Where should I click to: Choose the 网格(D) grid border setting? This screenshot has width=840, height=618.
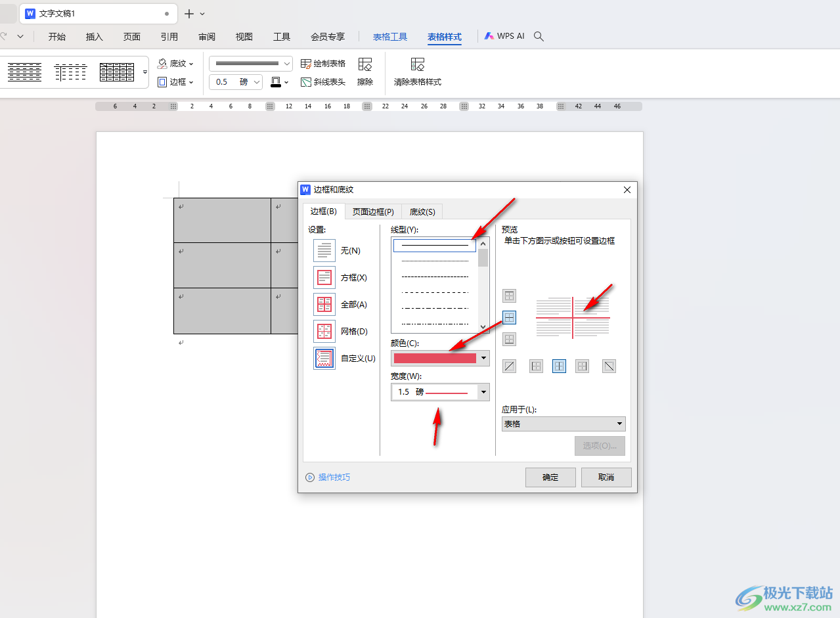pyautogui.click(x=324, y=332)
